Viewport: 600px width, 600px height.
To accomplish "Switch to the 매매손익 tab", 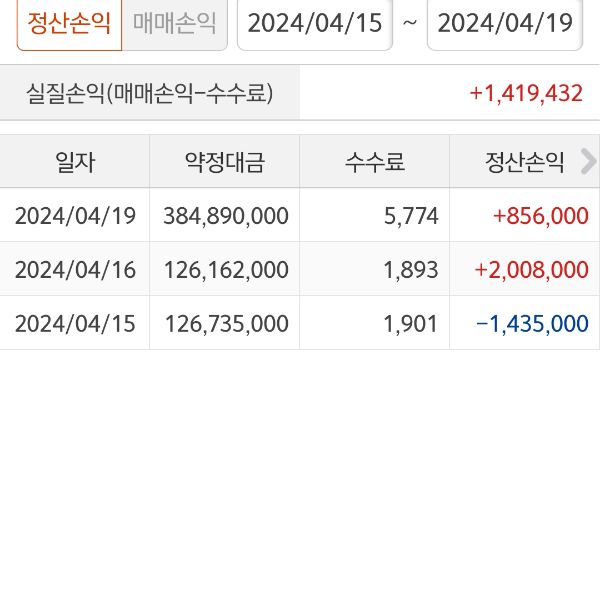I will (174, 23).
